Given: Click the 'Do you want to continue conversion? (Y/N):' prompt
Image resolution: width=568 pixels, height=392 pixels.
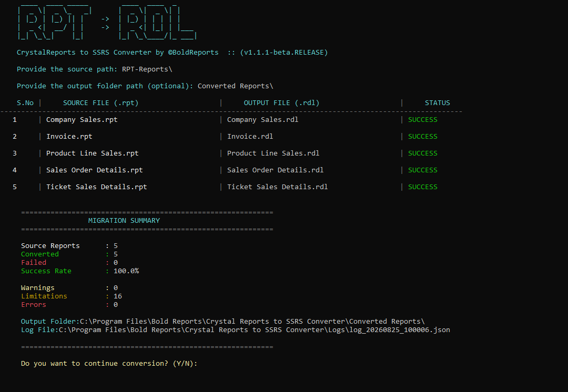Looking at the screenshot, I should (109, 364).
